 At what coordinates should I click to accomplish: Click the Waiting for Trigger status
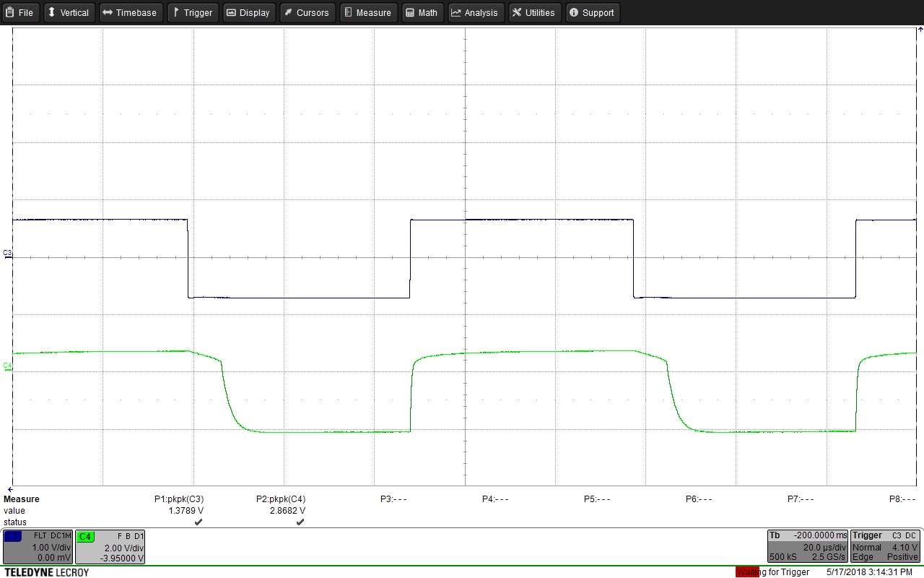coord(772,572)
